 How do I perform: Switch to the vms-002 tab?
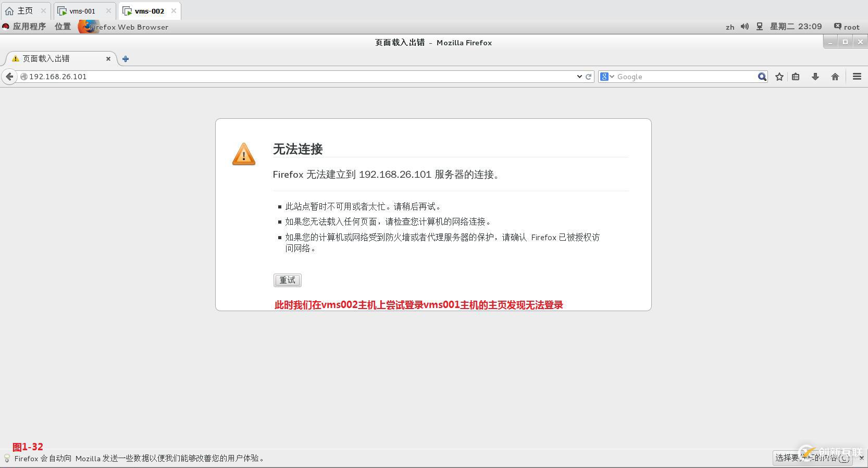(x=149, y=10)
